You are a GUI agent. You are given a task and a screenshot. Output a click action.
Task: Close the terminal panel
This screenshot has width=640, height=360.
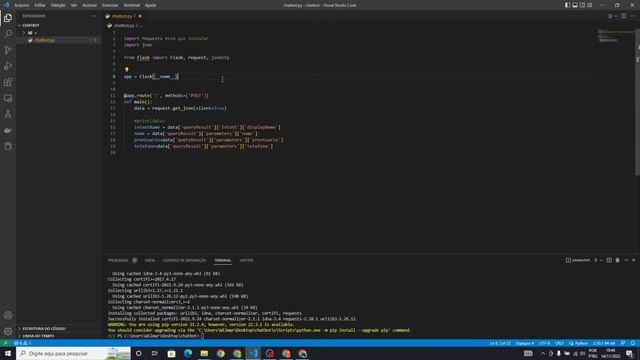[x=634, y=260]
